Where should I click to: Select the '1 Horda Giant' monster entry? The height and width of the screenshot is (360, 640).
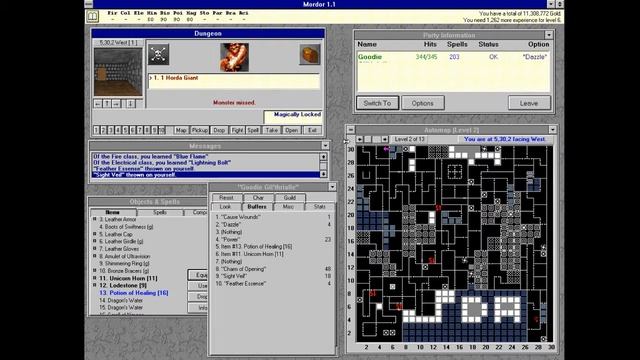(x=234, y=78)
